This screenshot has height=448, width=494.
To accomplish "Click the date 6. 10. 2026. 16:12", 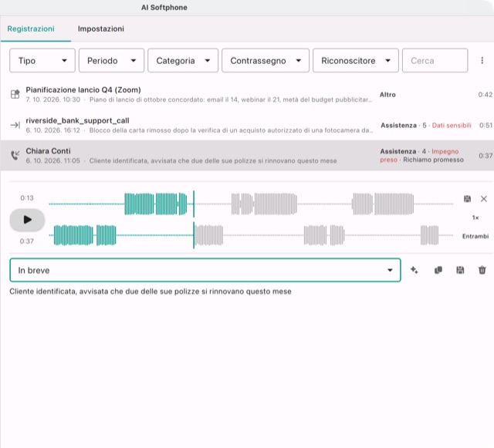I will pos(53,130).
